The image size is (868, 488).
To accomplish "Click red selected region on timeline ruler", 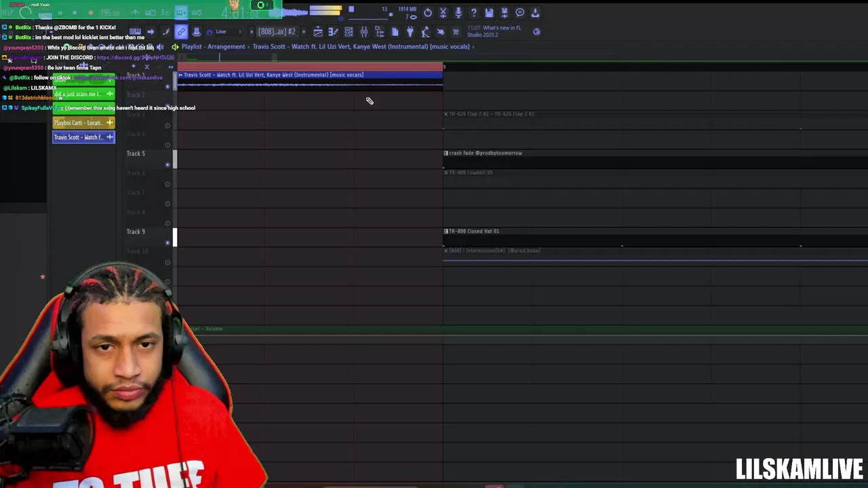I will [310, 66].
